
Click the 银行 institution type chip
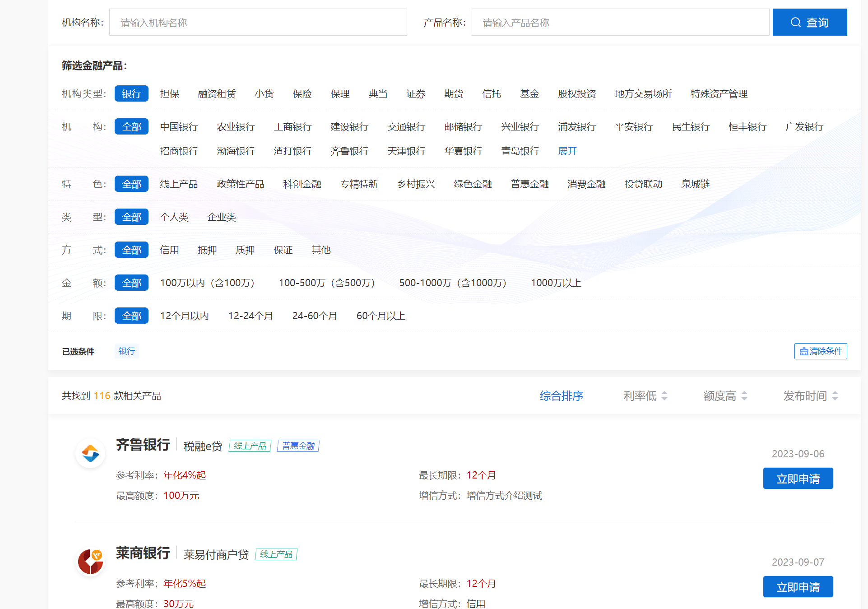pyautogui.click(x=131, y=93)
